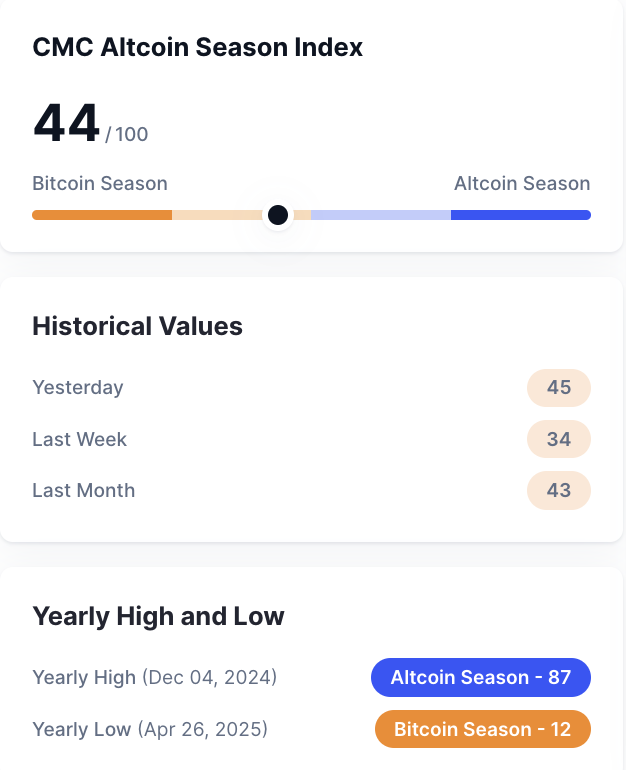The width and height of the screenshot is (626, 770).
Task: Select the Last Week value badge 34
Action: tap(559, 439)
